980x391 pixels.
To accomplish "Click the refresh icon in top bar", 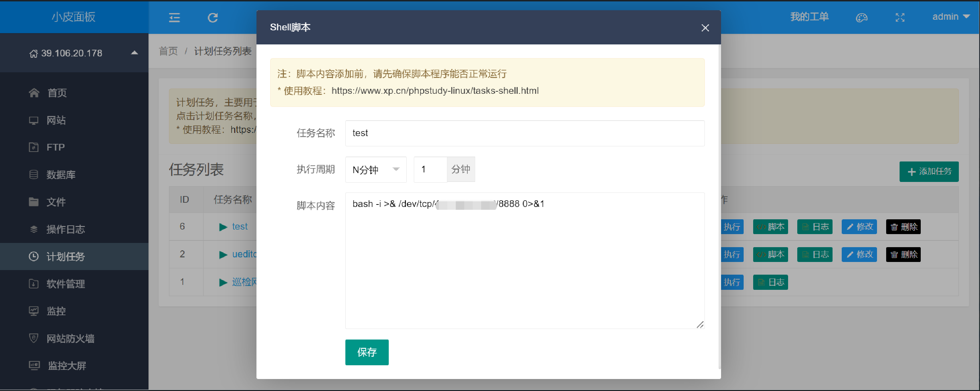I will click(x=213, y=18).
